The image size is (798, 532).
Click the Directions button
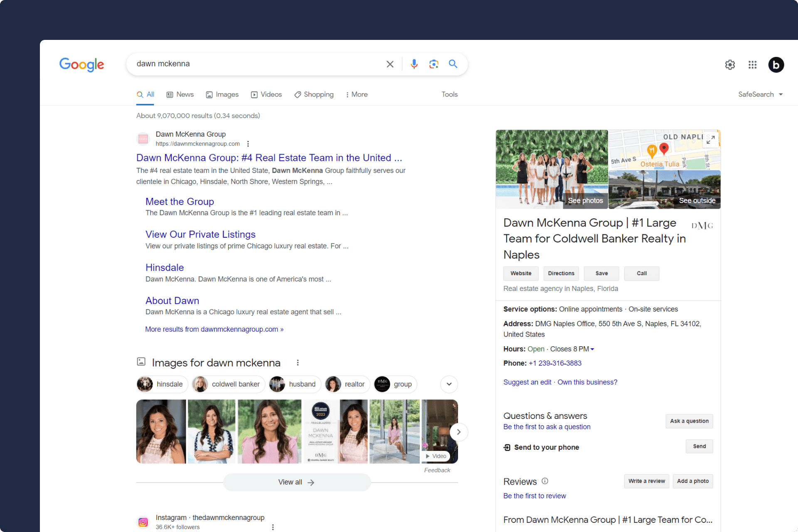561,273
